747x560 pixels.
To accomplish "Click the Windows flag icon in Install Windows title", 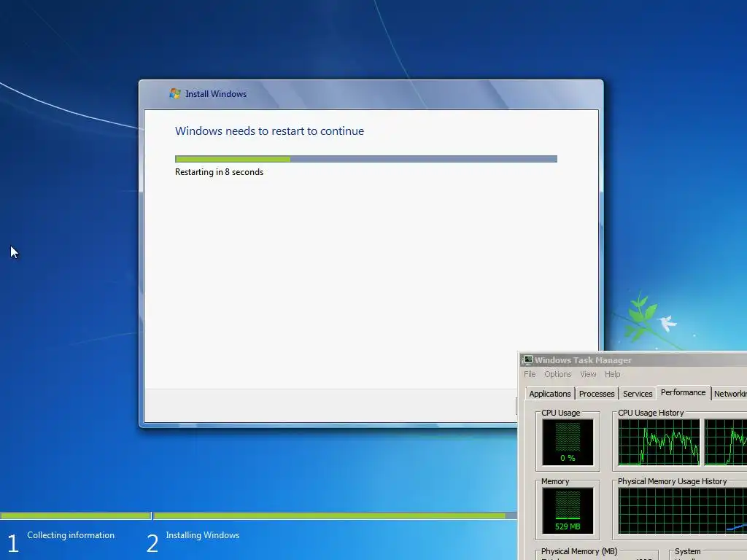I will click(175, 93).
